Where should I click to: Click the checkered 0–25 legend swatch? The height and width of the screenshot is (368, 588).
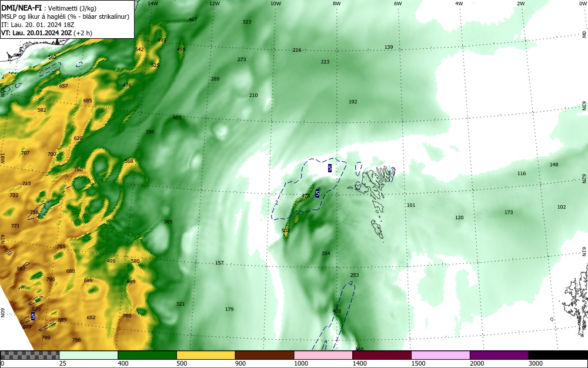pyautogui.click(x=29, y=355)
